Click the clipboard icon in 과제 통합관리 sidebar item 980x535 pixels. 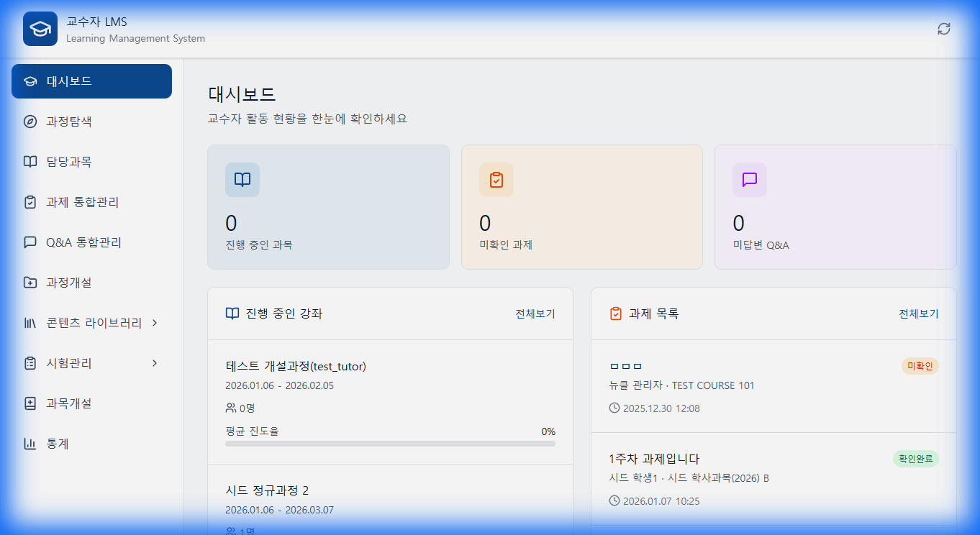[x=30, y=202]
